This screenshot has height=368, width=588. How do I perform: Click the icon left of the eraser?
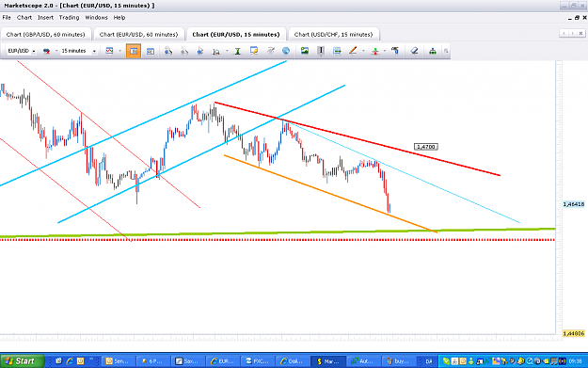pos(395,51)
